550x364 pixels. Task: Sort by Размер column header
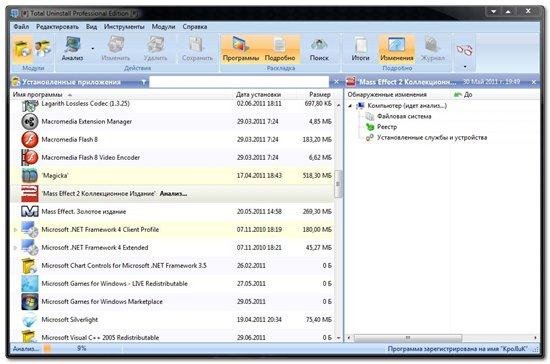click(x=320, y=95)
